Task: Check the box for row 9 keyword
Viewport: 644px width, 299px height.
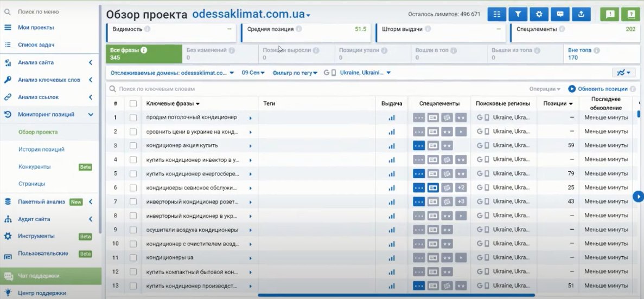Action: 133,230
